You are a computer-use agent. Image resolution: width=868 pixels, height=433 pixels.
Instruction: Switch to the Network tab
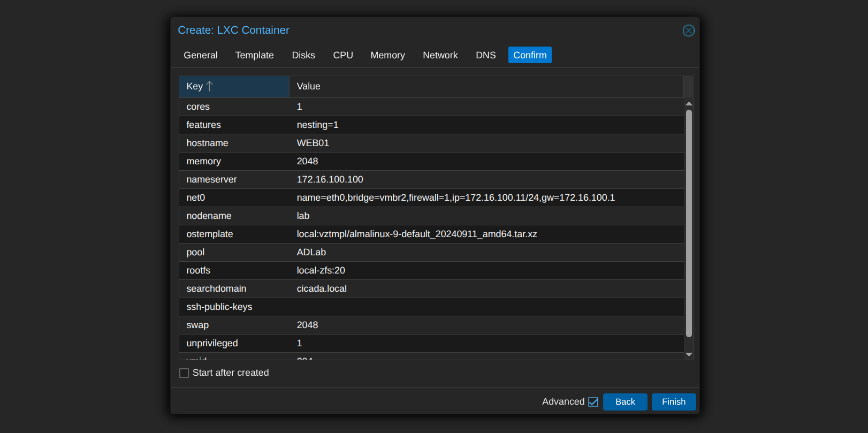(440, 55)
